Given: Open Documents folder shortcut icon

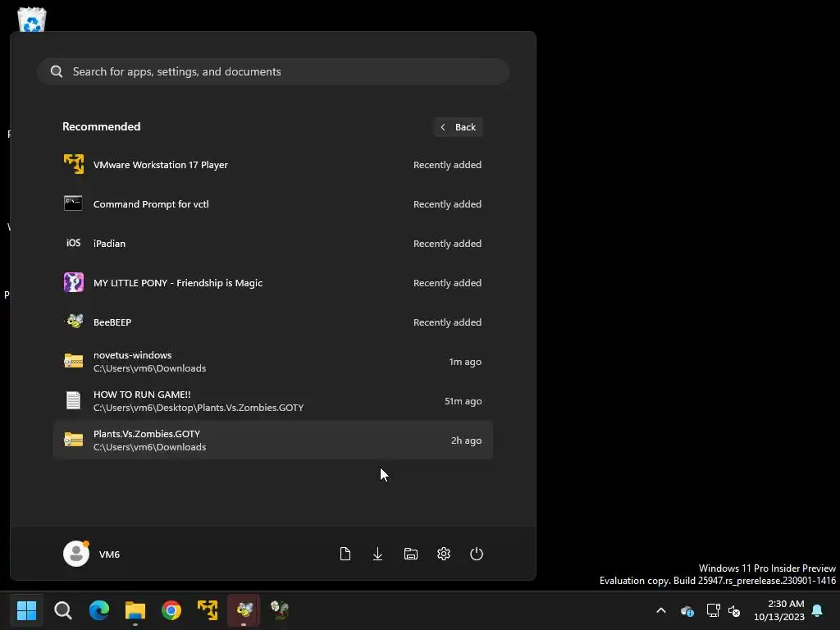Looking at the screenshot, I should point(345,554).
